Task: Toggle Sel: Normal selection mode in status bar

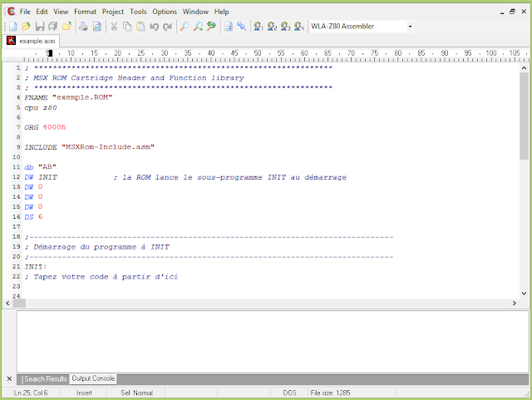Action: pos(137,393)
